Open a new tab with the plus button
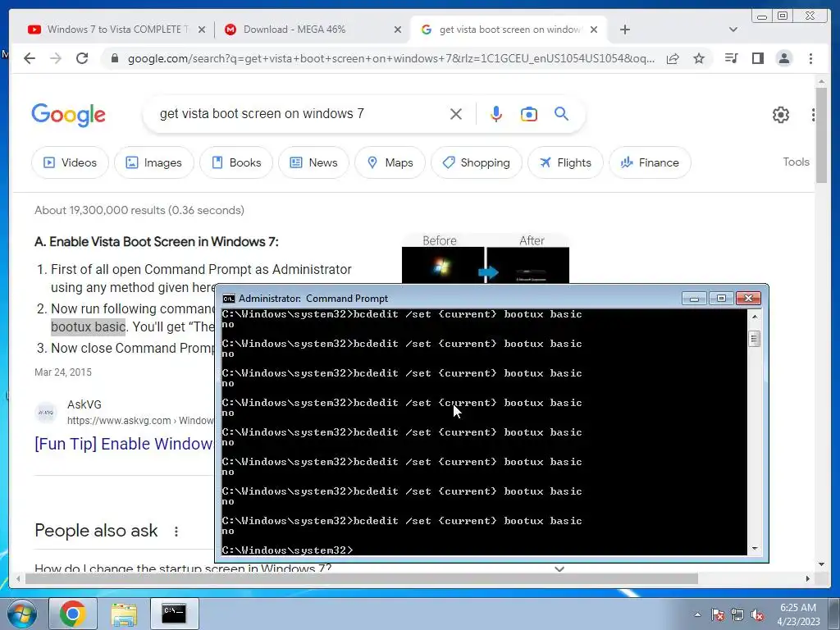 click(x=624, y=30)
